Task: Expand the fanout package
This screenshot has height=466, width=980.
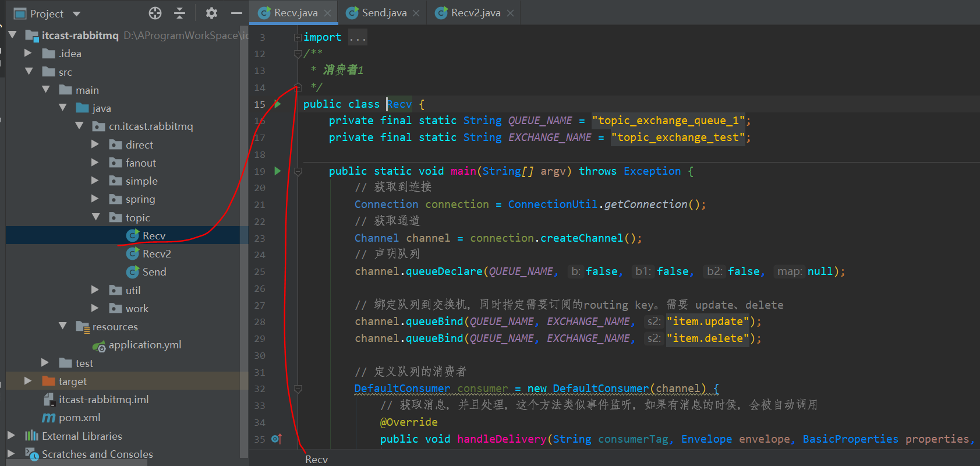Action: click(95, 163)
